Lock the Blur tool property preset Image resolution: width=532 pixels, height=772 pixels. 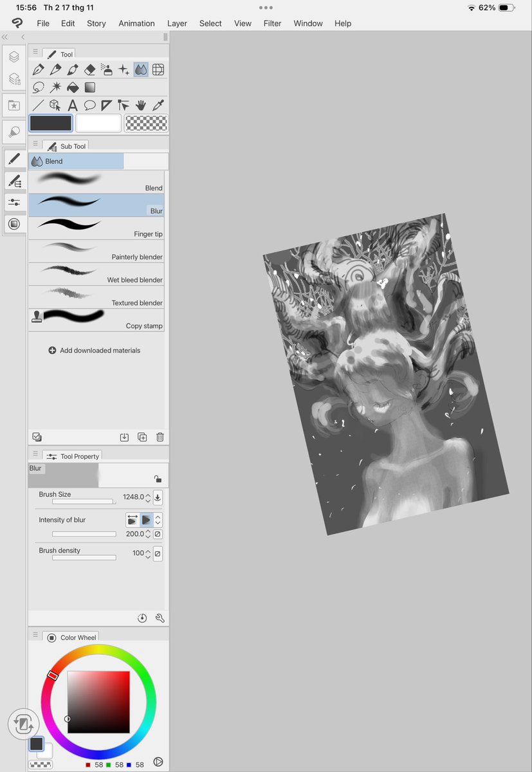[x=158, y=479]
